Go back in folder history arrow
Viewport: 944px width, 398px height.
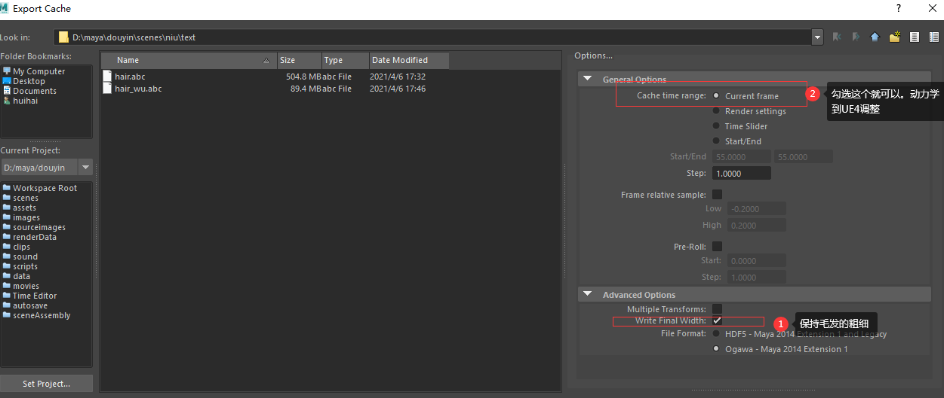pos(837,37)
